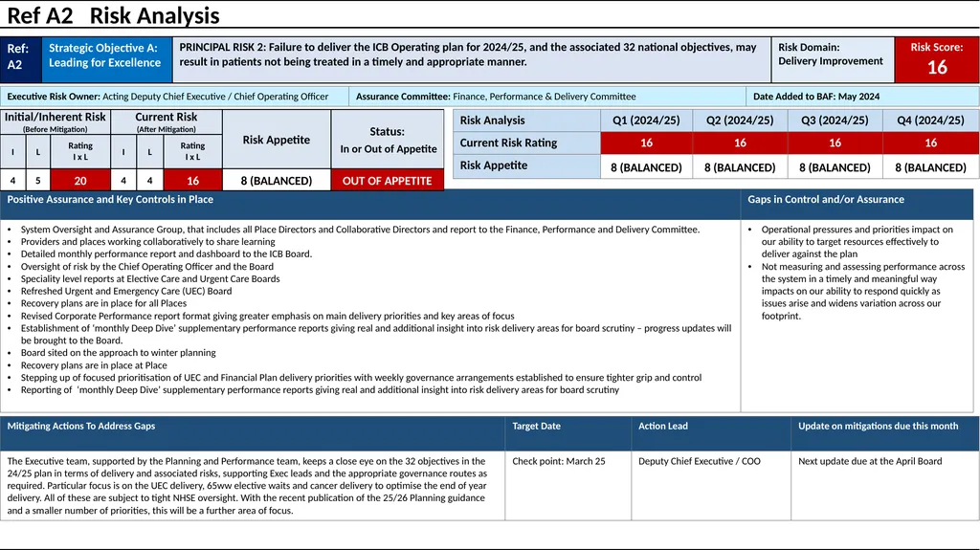This screenshot has height=550, width=980.
Task: Select the 'System Oversight and Assurance Group' bullet
Action: click(x=360, y=230)
